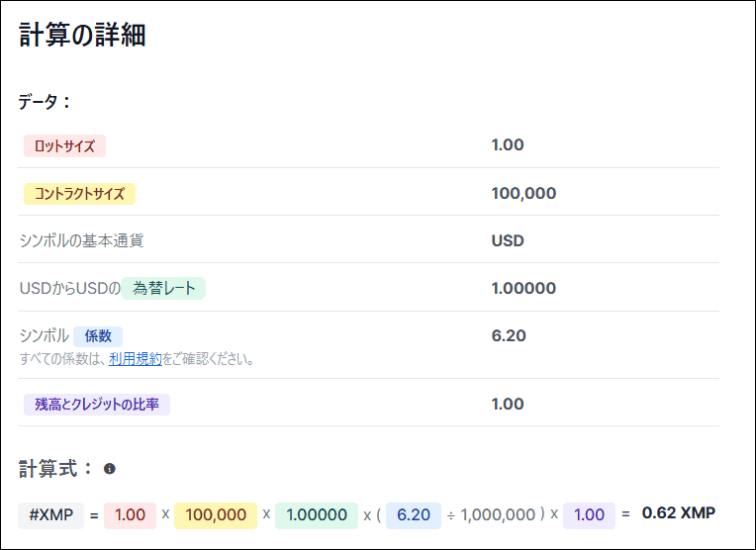Click the gray #XMP tag in formula
Image resolution: width=756 pixels, height=550 pixels.
(50, 515)
